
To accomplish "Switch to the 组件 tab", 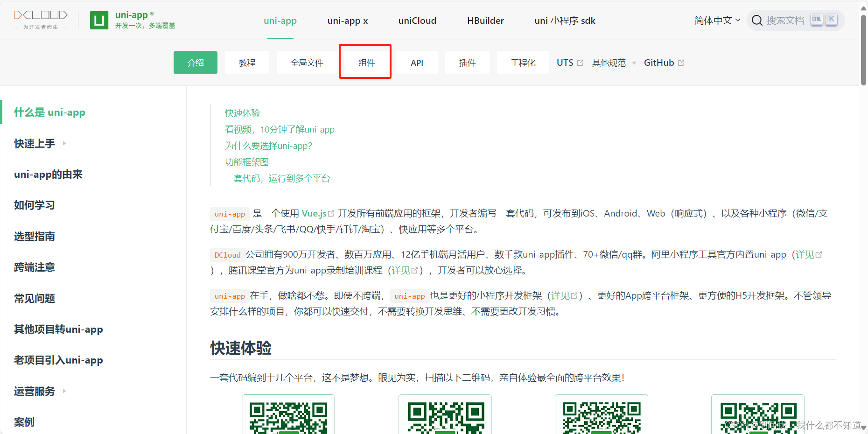I will point(365,62).
